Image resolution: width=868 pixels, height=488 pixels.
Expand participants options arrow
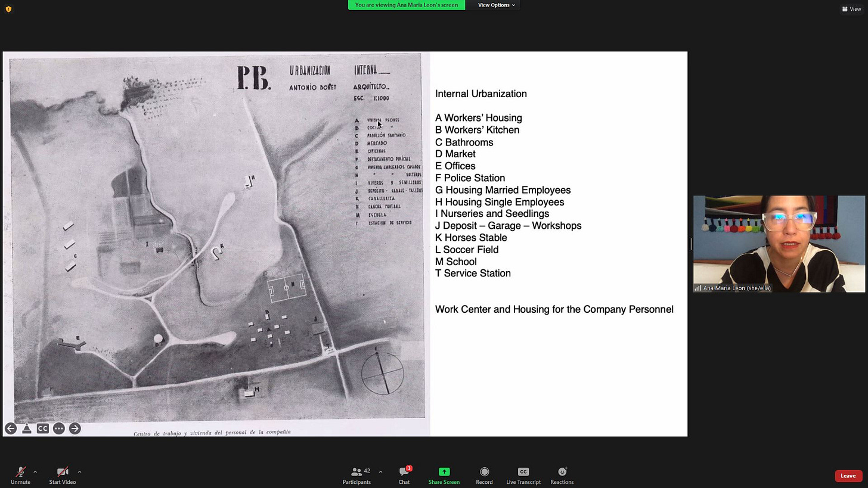click(380, 472)
